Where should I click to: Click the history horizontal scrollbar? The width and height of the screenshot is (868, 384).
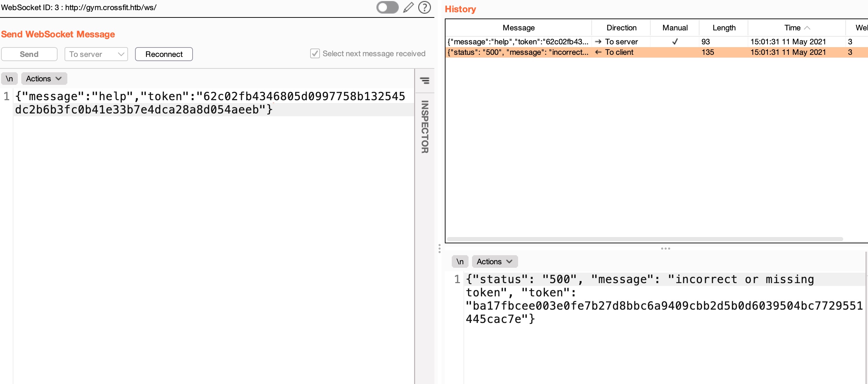coord(645,239)
